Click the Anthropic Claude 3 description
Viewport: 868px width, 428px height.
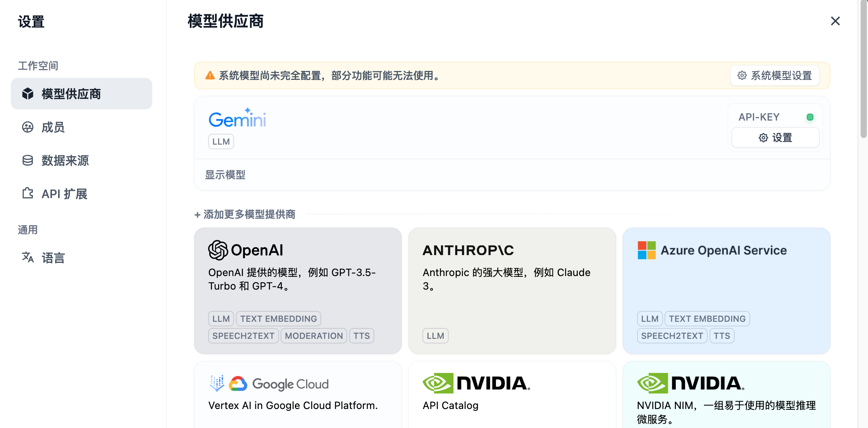(507, 279)
